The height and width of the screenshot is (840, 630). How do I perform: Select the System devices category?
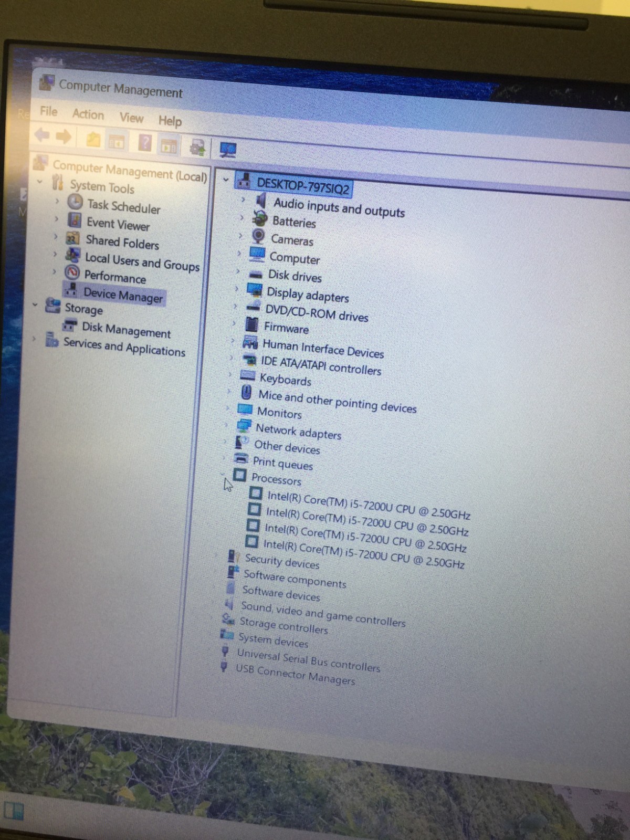point(273,640)
